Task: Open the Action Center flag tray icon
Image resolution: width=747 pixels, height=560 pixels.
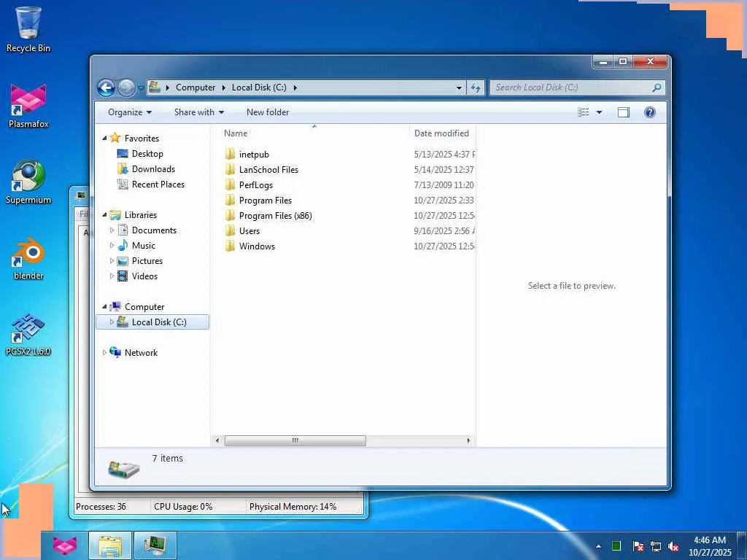Action: pyautogui.click(x=638, y=546)
